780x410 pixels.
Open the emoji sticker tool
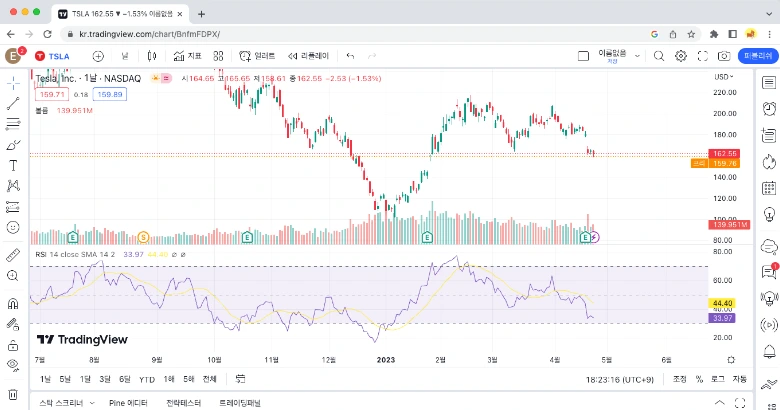13,227
